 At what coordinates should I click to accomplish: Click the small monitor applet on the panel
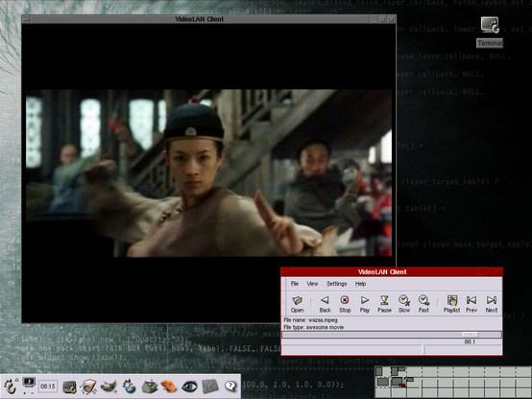[29, 384]
